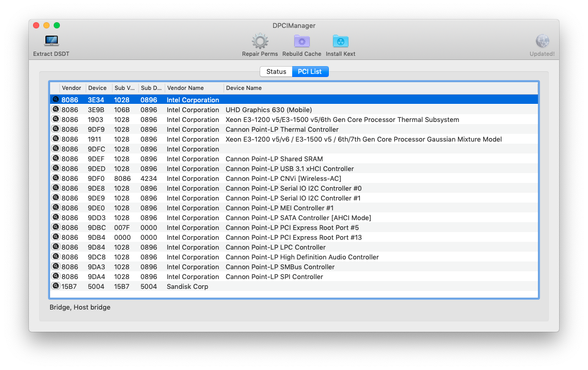Viewport: 588px width, 370px height.
Task: Select High Definition Audio Controller entry
Action: pos(302,257)
